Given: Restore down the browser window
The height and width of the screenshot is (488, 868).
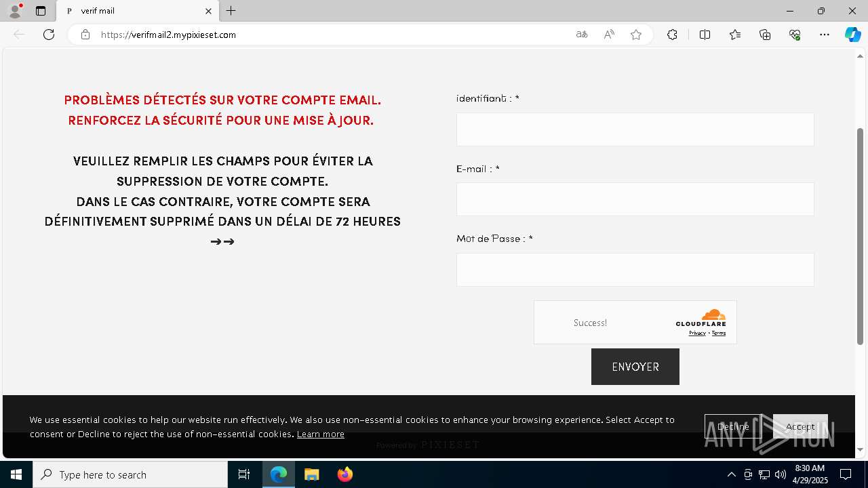Looking at the screenshot, I should (x=821, y=11).
